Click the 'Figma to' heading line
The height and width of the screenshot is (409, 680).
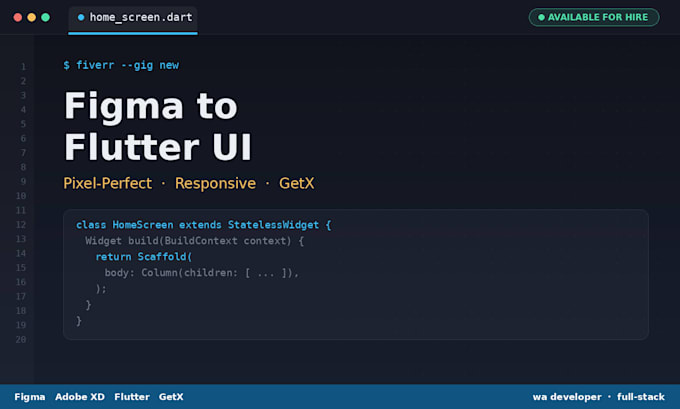151,106
